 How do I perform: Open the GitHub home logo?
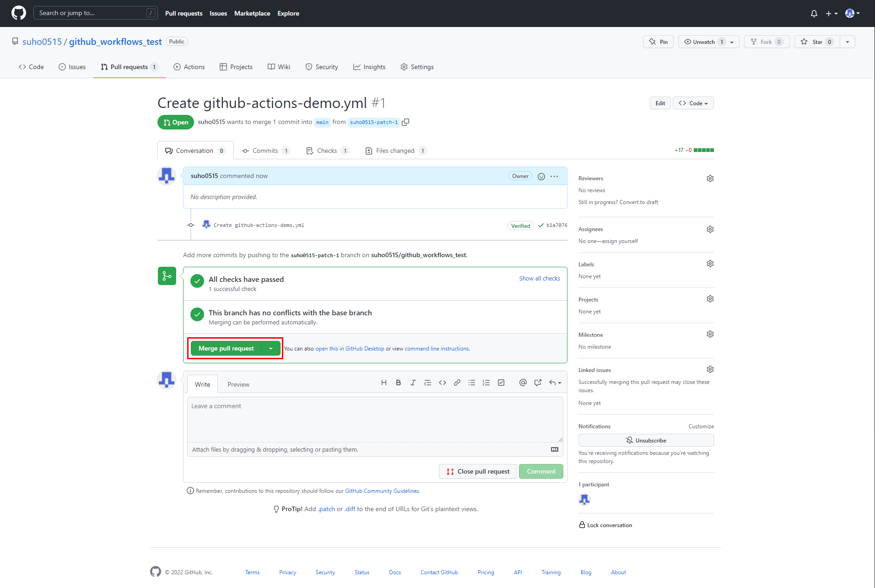click(19, 13)
